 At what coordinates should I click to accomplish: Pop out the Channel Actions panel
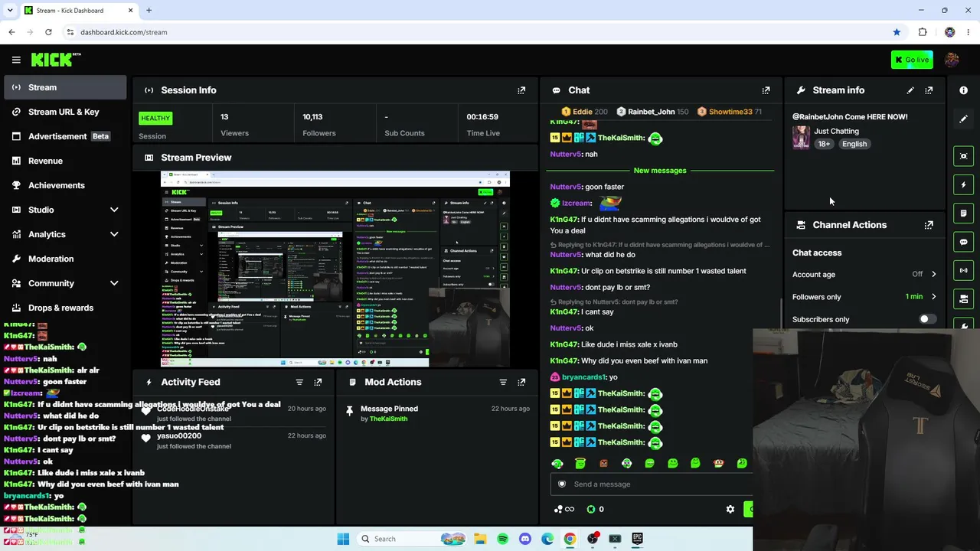pos(929,225)
